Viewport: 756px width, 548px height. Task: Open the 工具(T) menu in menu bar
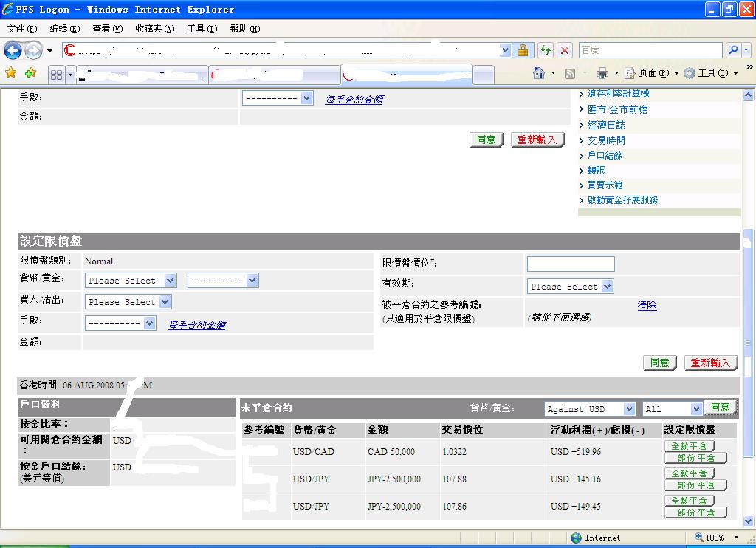point(202,29)
